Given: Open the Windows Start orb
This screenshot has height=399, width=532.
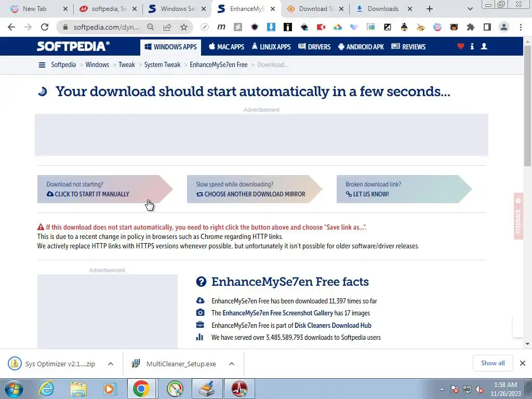Looking at the screenshot, I should (14, 389).
